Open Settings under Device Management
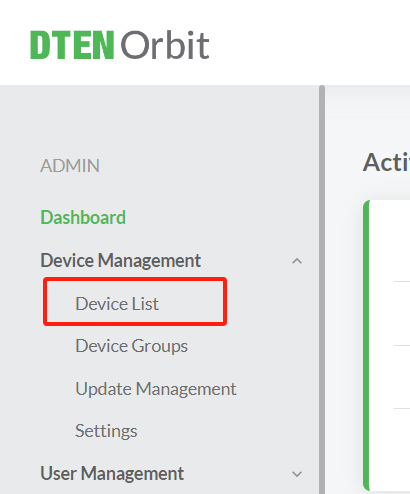 click(x=106, y=431)
